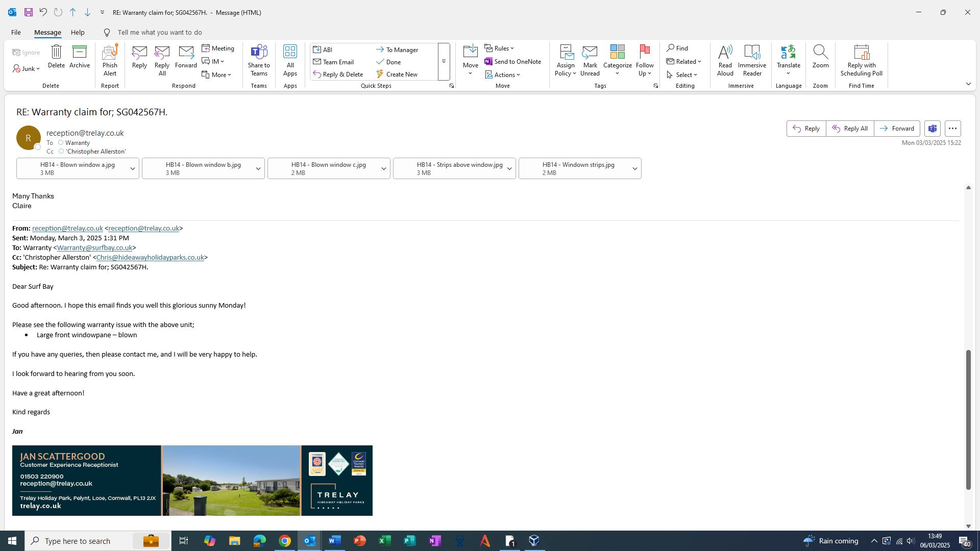Image resolution: width=980 pixels, height=551 pixels.
Task: Open the File tab
Action: tap(16, 32)
